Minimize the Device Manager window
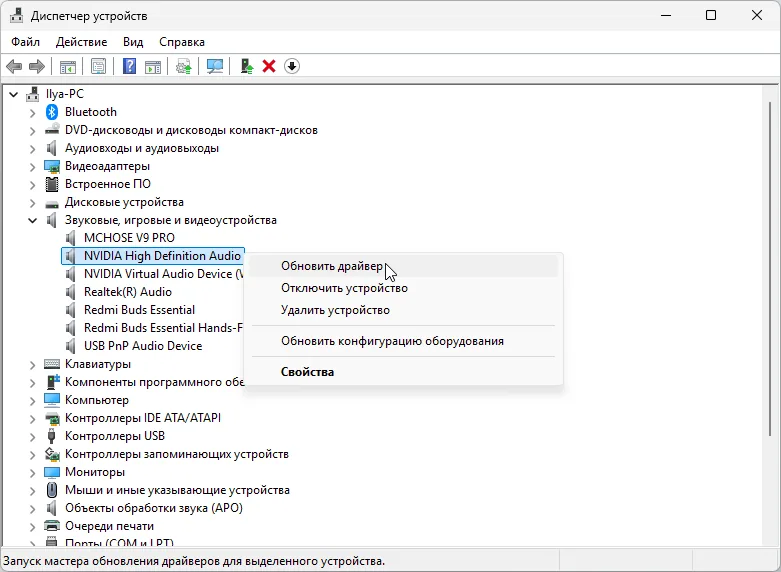This screenshot has width=781, height=572. (x=666, y=15)
